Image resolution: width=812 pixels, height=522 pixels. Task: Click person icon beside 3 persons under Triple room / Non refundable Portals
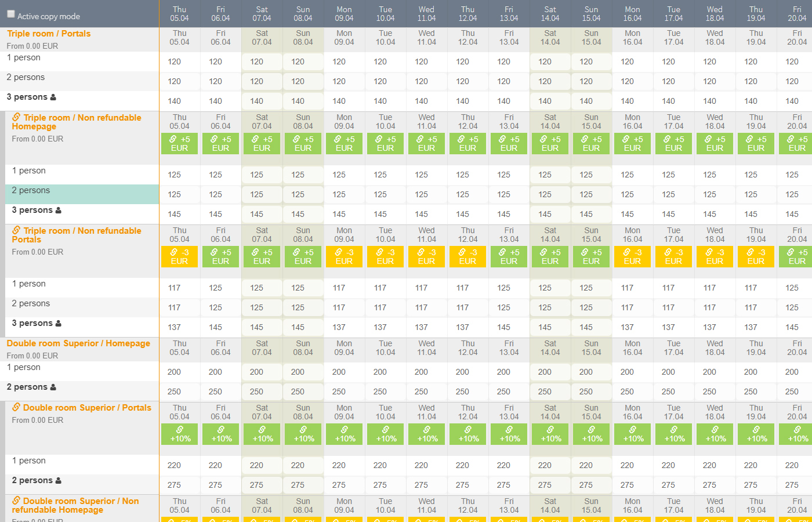coord(58,324)
